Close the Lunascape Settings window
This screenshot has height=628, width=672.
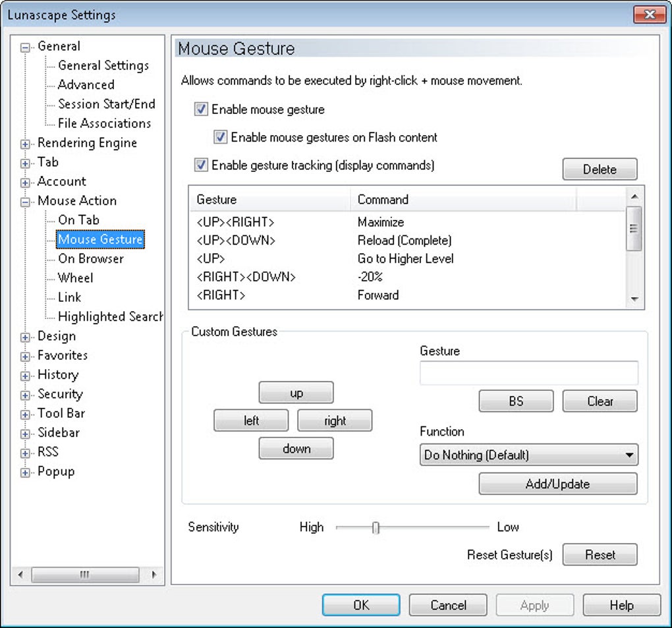click(x=650, y=14)
